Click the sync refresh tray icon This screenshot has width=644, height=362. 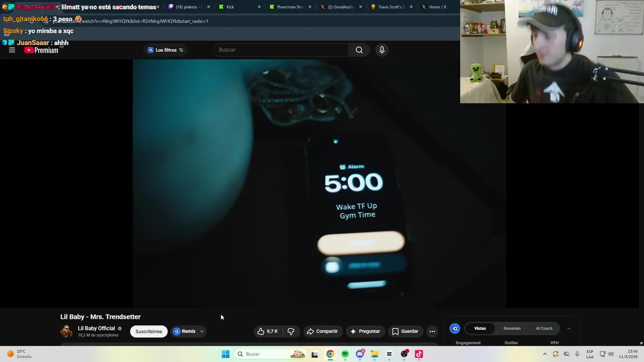[555, 354]
